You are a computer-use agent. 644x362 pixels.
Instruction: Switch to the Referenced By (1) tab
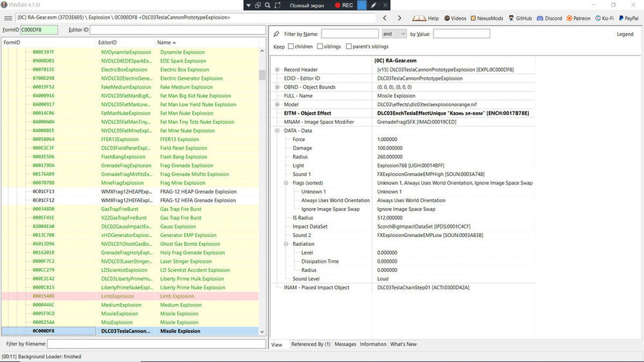click(311, 345)
